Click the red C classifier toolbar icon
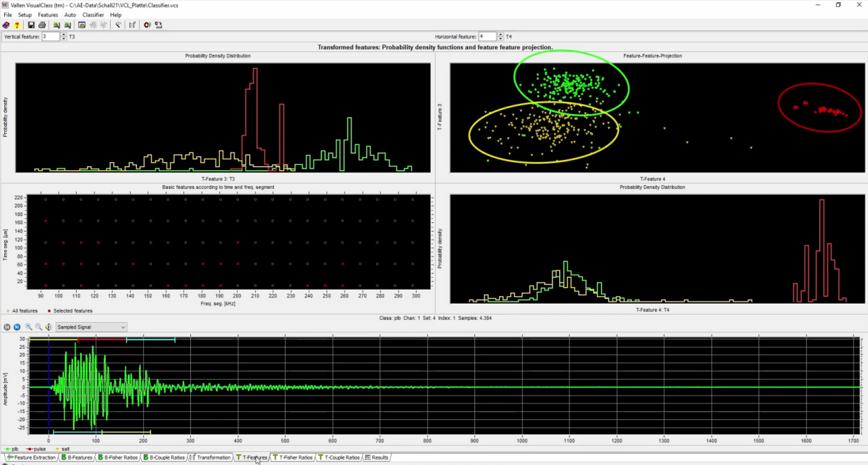Image resolution: width=868 pixels, height=465 pixels. [147, 25]
